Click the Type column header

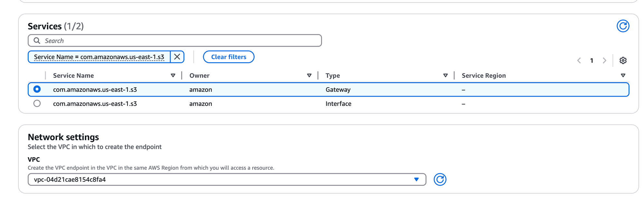coord(333,75)
